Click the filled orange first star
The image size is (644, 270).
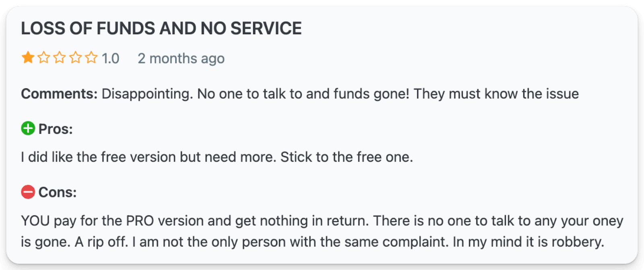28,58
